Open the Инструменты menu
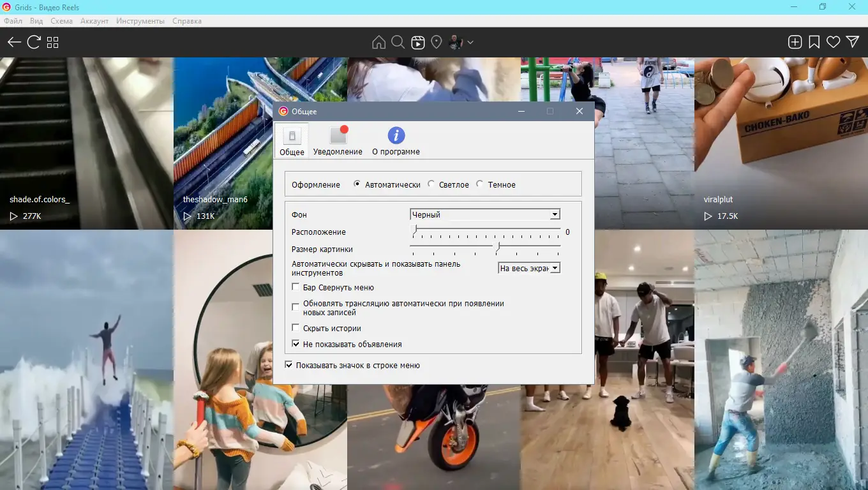Screen dimensions: 868x490 [141, 20]
